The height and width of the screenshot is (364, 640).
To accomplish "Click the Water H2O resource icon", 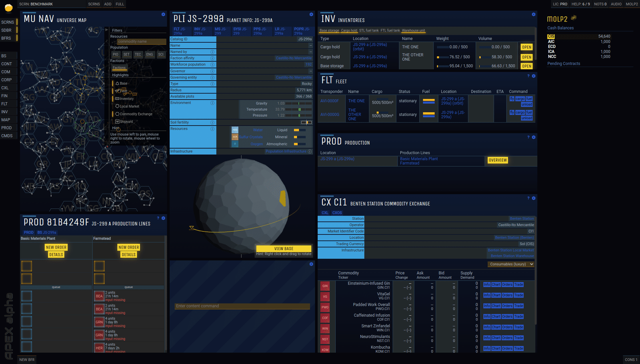I will coord(235,130).
